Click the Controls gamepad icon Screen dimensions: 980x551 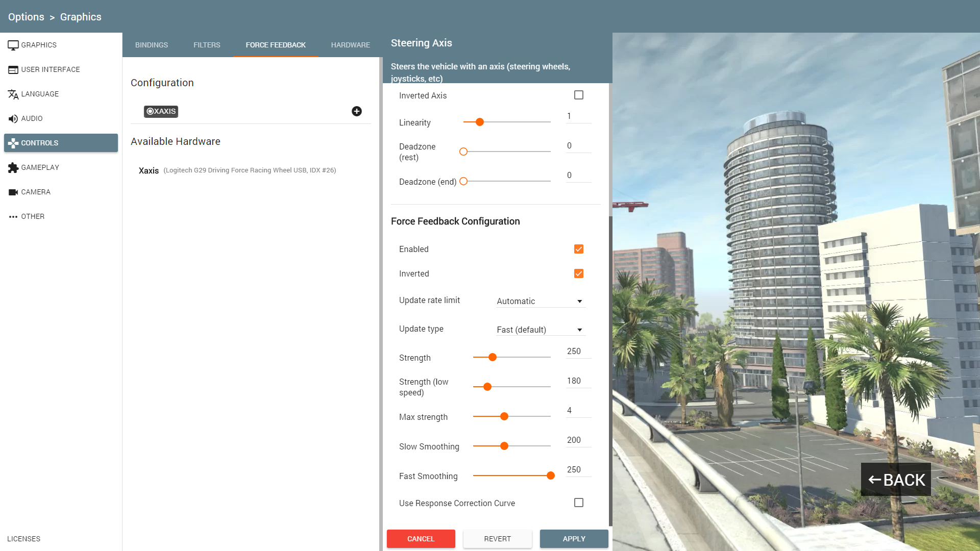click(x=13, y=143)
